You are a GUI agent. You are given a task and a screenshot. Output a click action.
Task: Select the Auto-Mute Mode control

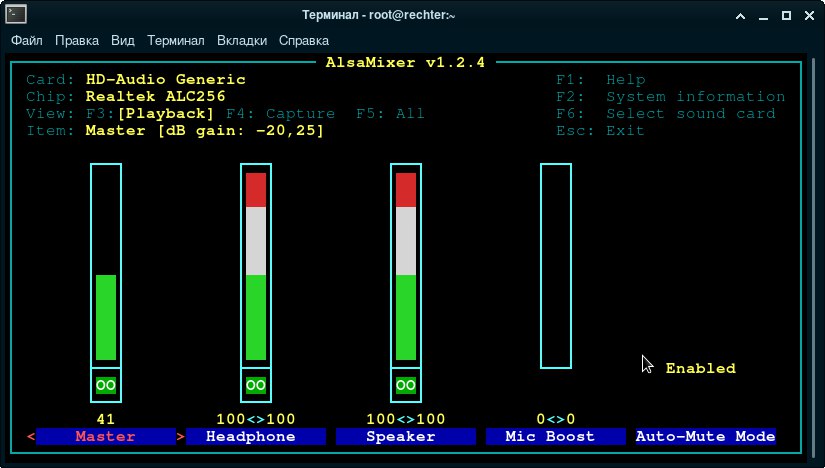click(x=706, y=436)
